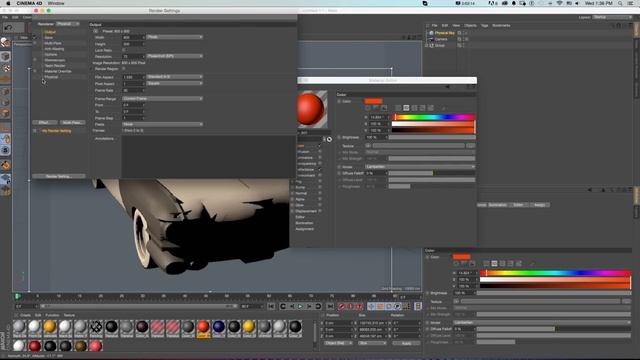The width and height of the screenshot is (640, 360).
Task: Toggle the Material Override checkbox
Action: [x=35, y=71]
